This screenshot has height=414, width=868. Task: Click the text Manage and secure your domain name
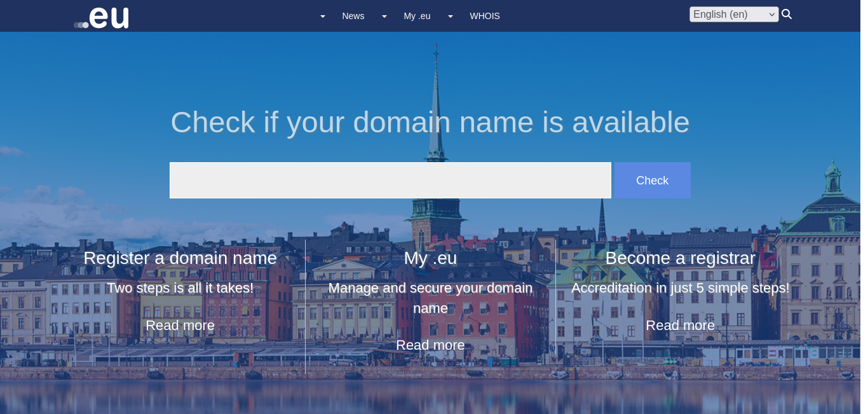click(430, 298)
